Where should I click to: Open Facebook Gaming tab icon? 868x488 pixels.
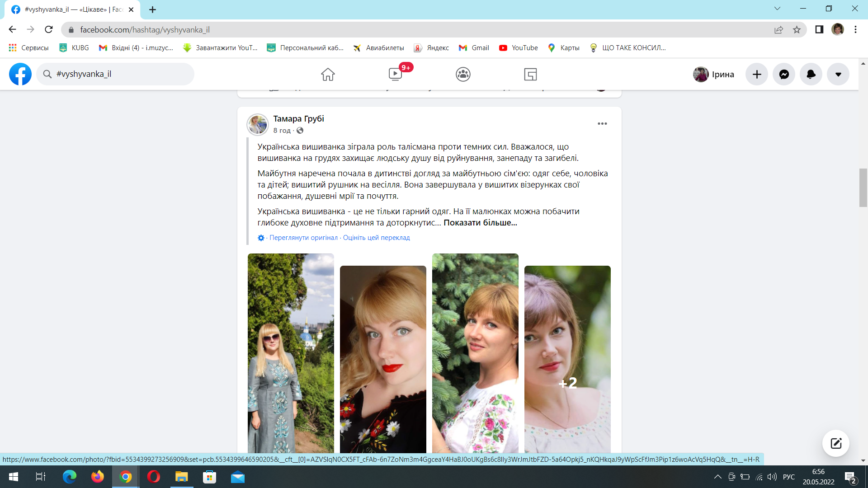[x=530, y=74]
